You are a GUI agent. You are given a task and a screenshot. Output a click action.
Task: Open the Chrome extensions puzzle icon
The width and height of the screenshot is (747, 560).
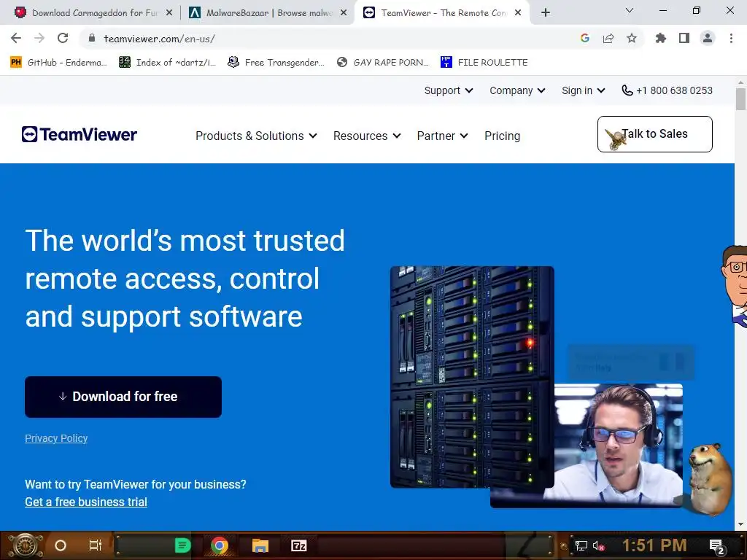pyautogui.click(x=661, y=38)
